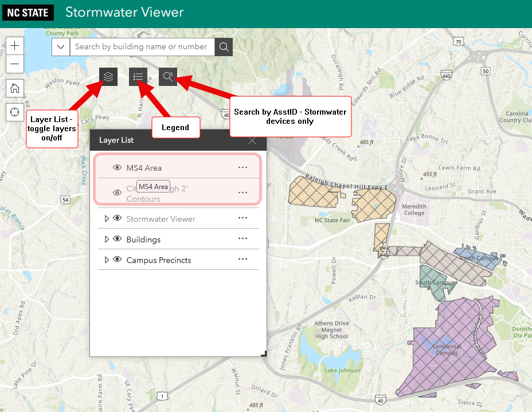
Task: Return map to home extent
Action: [x=14, y=88]
